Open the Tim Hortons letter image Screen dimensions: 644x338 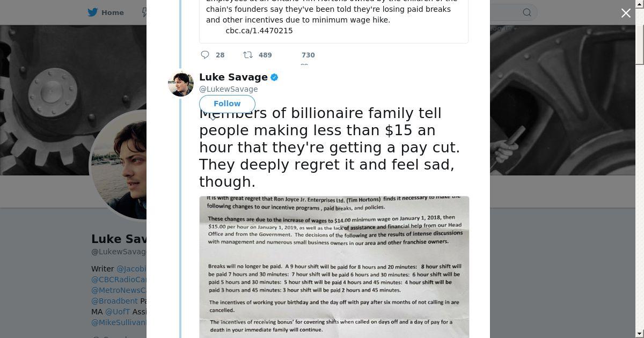(x=334, y=267)
